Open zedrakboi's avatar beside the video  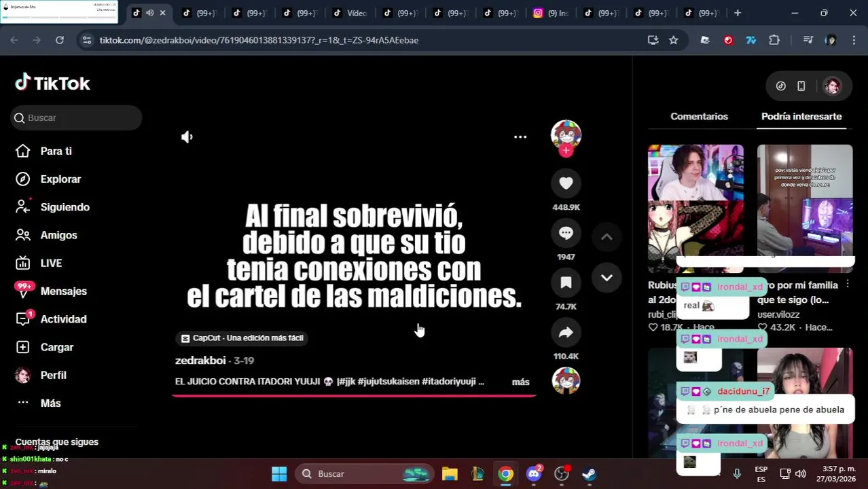[566, 134]
